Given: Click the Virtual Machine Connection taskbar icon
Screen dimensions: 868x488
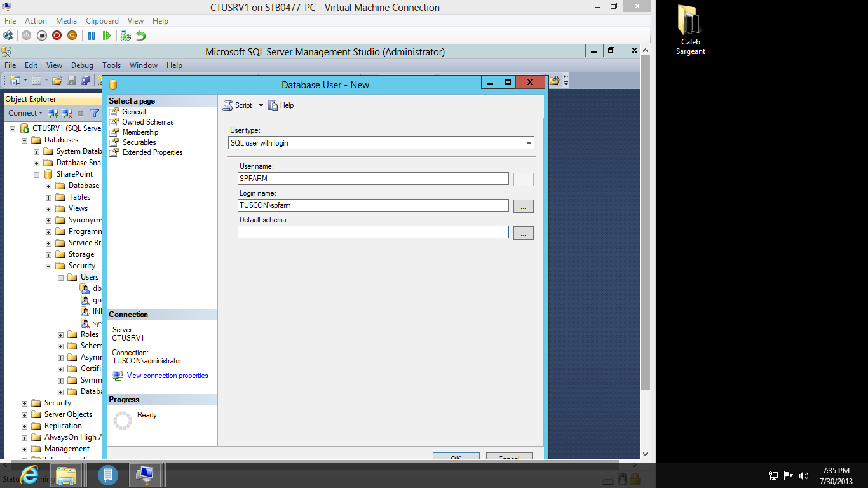Looking at the screenshot, I should click(146, 475).
